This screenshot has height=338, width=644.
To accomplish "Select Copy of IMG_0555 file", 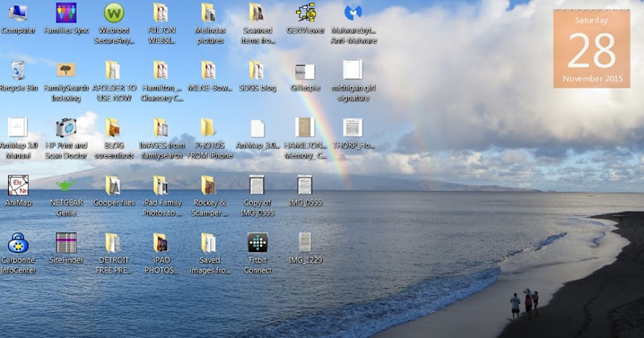I will tap(258, 196).
